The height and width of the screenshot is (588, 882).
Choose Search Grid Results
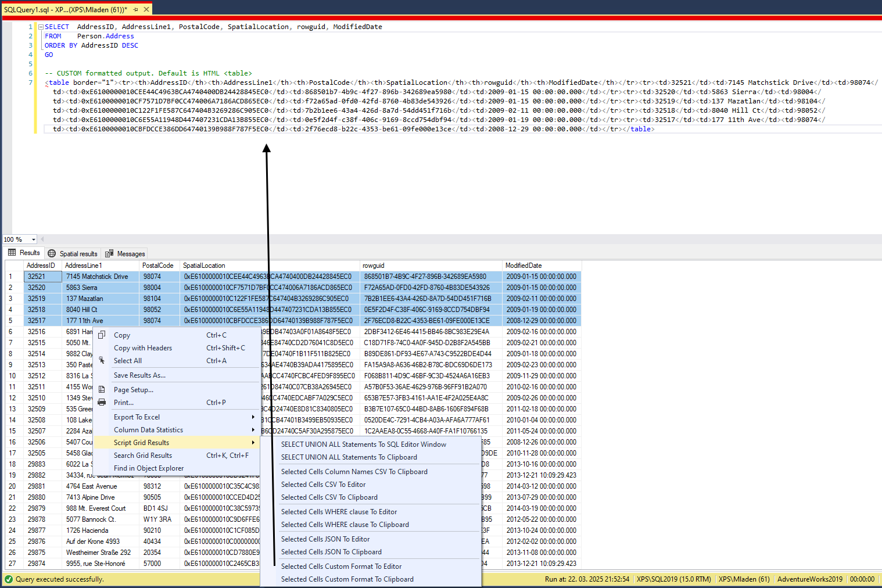click(x=177, y=456)
